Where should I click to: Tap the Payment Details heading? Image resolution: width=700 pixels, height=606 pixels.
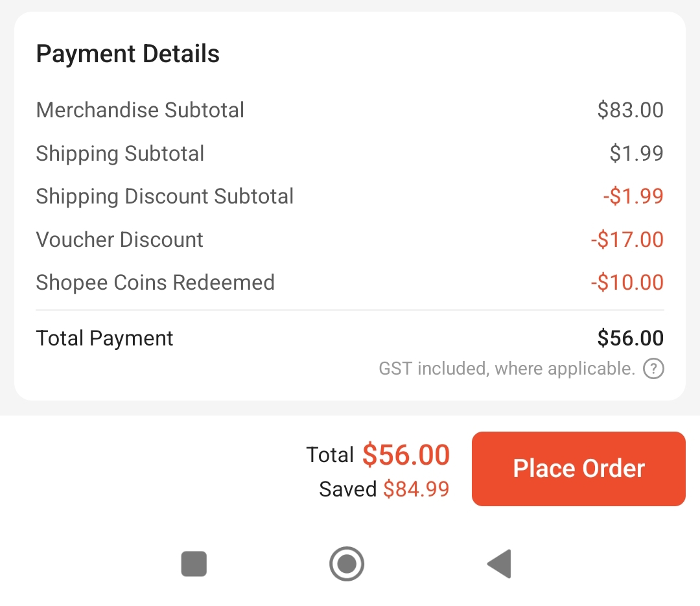coord(128,54)
